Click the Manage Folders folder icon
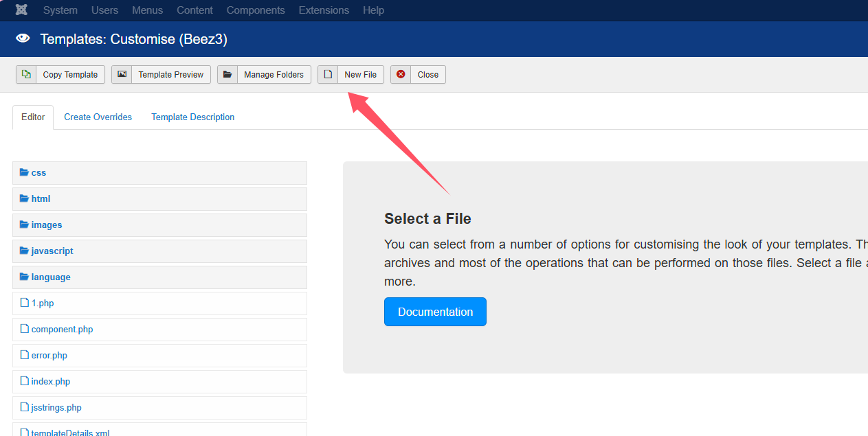The height and width of the screenshot is (436, 868). pyautogui.click(x=227, y=74)
